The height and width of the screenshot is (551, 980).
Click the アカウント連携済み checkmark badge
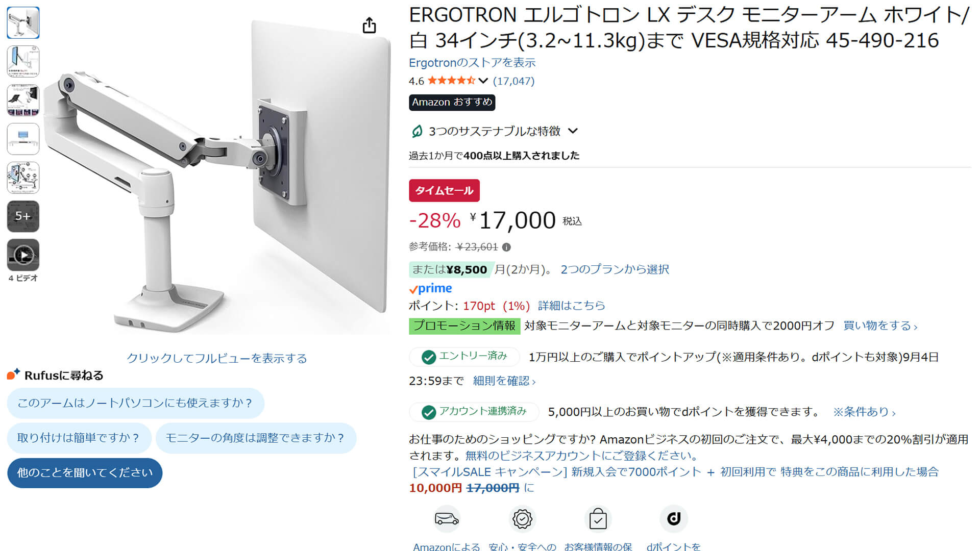coord(474,412)
